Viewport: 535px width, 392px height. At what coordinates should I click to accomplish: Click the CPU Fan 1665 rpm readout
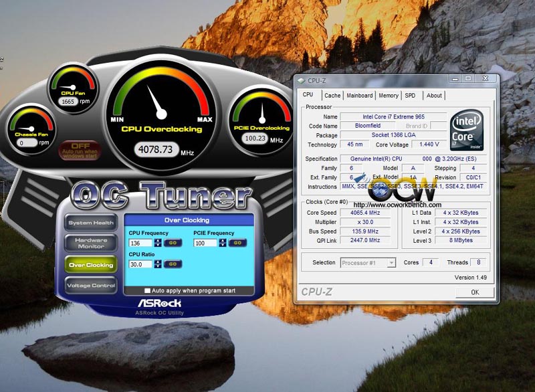coord(68,101)
